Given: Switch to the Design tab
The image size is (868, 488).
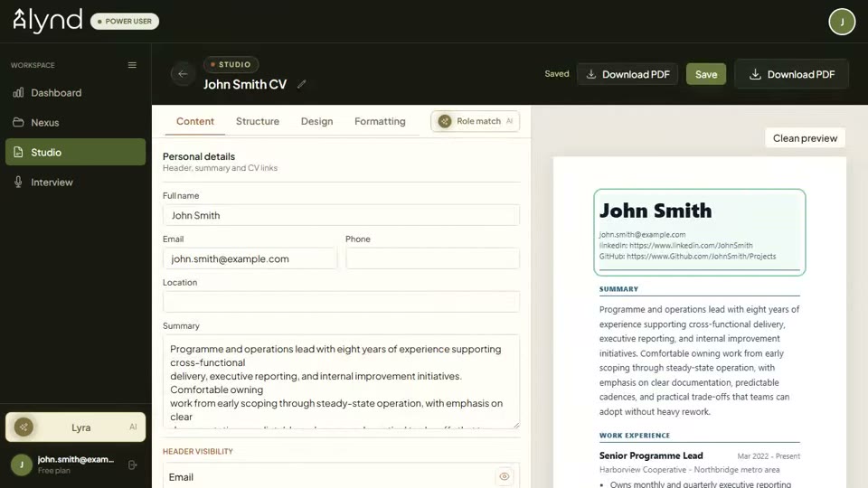Looking at the screenshot, I should pos(316,121).
